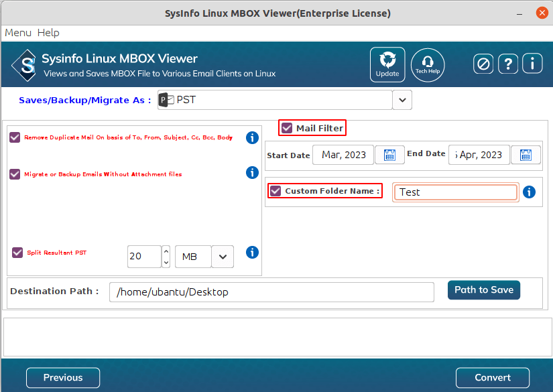Click the Update icon button
This screenshot has width=553, height=392.
coord(387,64)
